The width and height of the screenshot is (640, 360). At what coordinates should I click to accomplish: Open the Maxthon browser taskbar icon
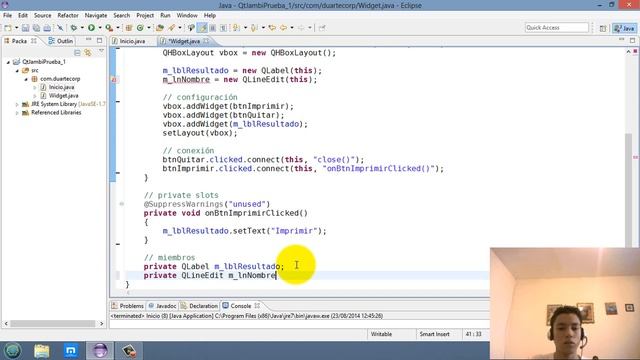tap(71, 351)
